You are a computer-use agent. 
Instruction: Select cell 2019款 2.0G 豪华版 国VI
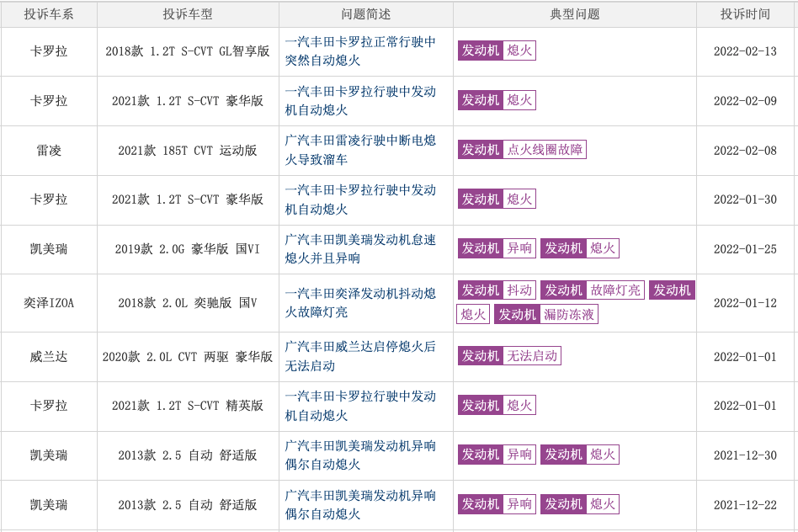[188, 249]
